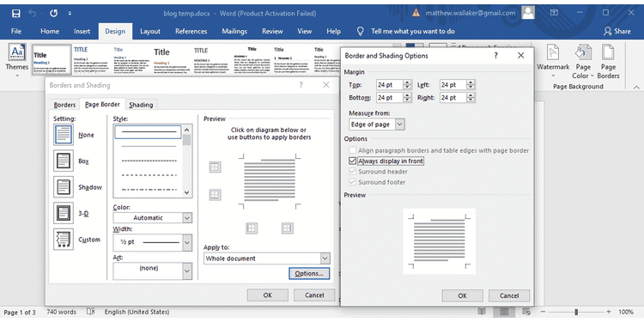
Task: Select the Box border setting icon
Action: [x=64, y=161]
